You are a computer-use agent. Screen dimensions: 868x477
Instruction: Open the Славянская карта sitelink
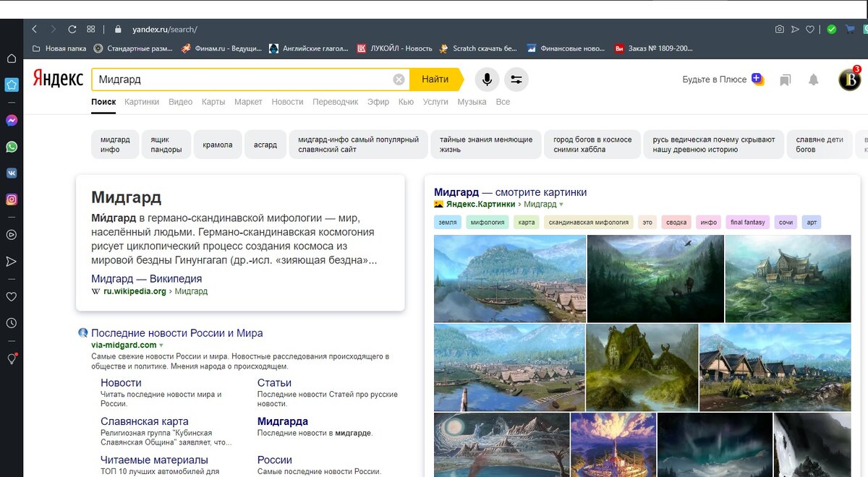(145, 421)
